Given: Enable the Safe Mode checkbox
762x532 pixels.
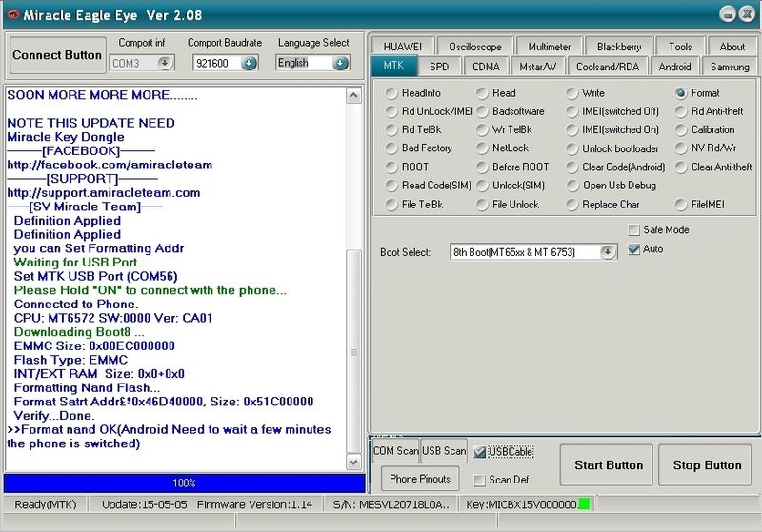Looking at the screenshot, I should point(633,229).
